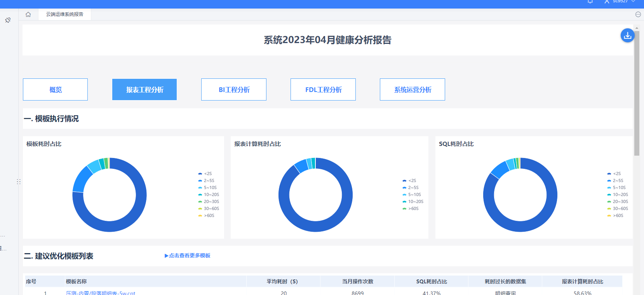Click the 模板耗时占比 chart title
The image size is (644, 295).
tap(44, 144)
